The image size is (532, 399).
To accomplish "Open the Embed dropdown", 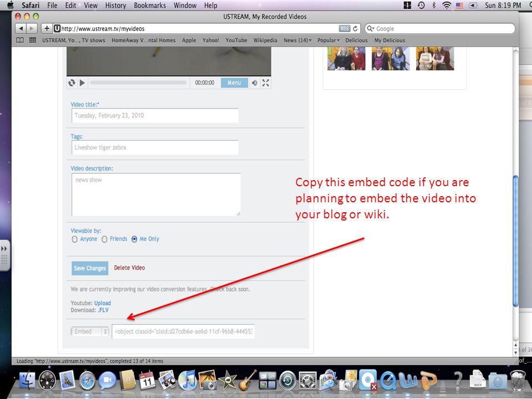I will [x=90, y=331].
